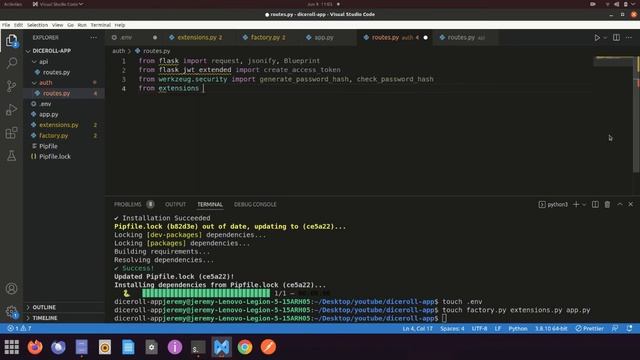Run the Python file with play icon
This screenshot has width=640, height=360.
[x=597, y=38]
